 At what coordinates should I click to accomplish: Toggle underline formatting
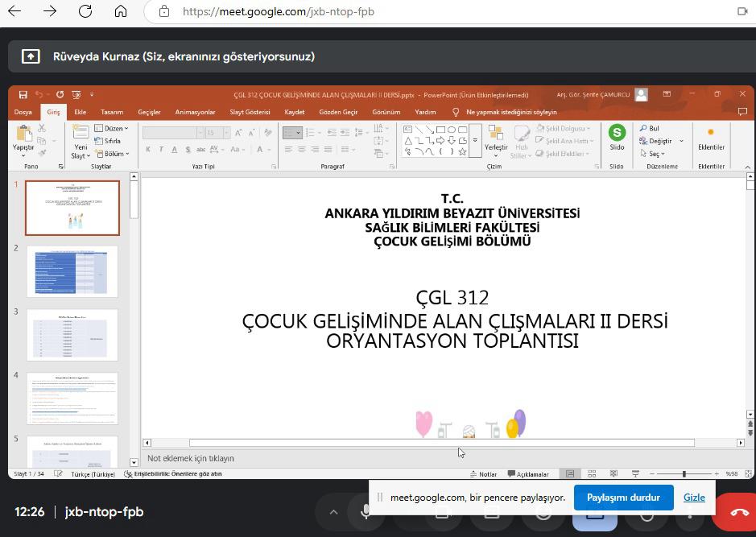click(176, 149)
